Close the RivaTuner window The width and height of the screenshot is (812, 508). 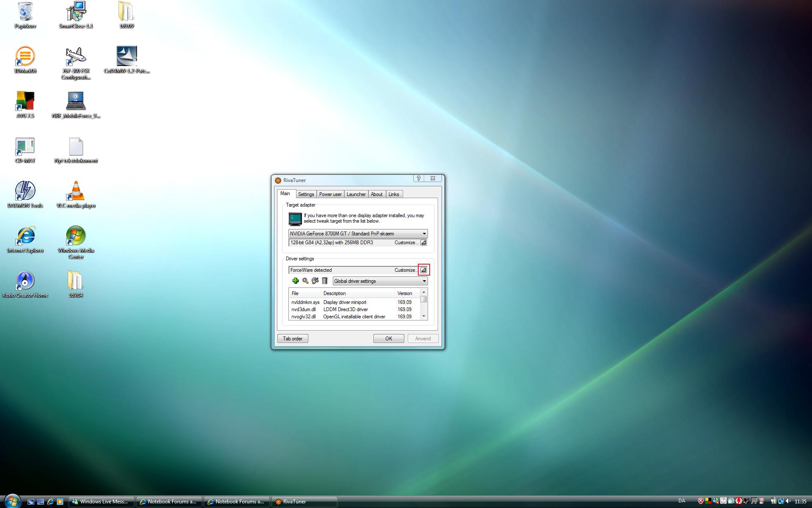click(433, 178)
